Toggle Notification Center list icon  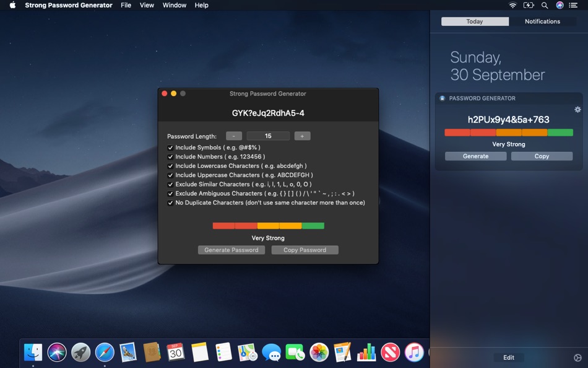coord(573,5)
